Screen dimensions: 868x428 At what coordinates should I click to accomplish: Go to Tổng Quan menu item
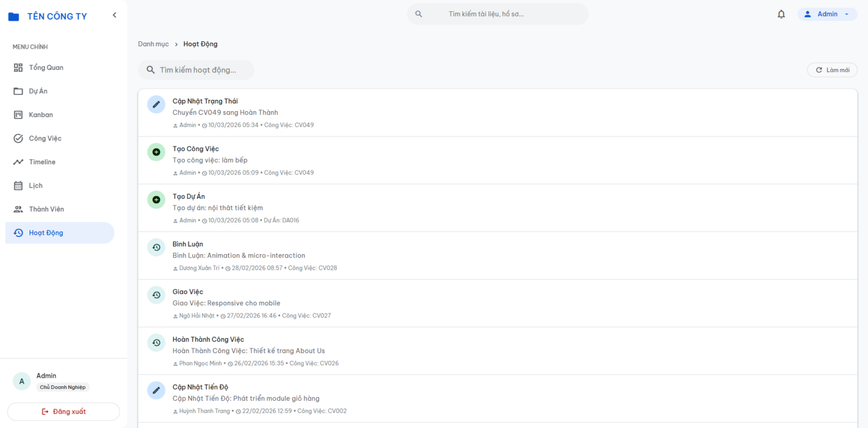60,68
